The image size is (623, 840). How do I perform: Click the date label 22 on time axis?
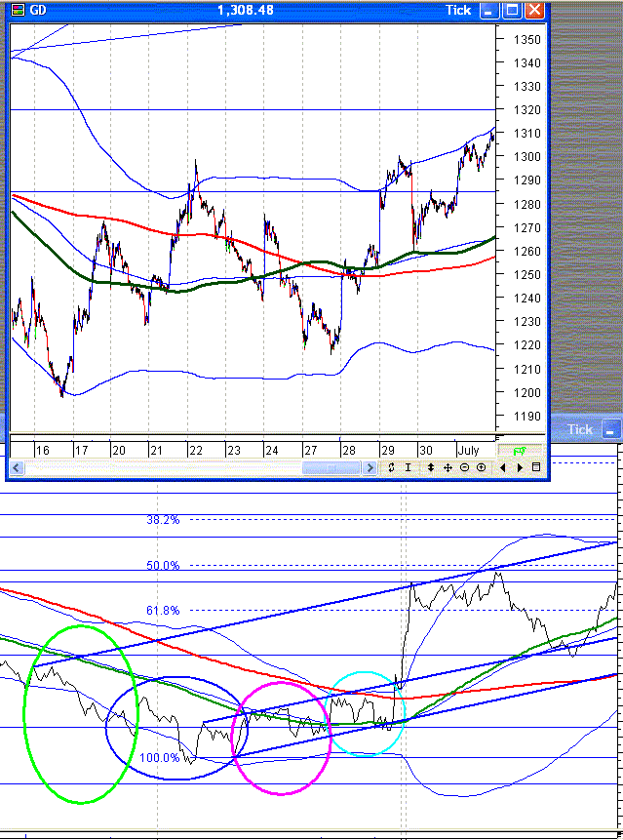pyautogui.click(x=195, y=451)
